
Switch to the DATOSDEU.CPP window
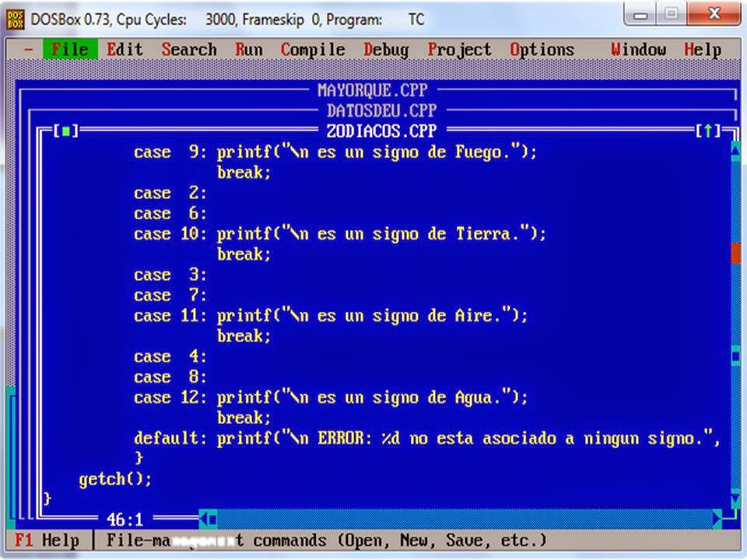pos(372,110)
